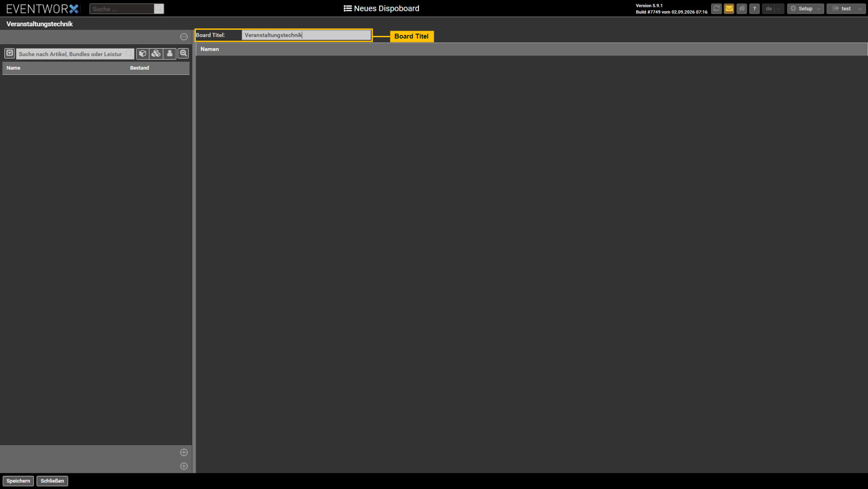Screen dimensions: 868x489
Task: Open the test user menu dropdown
Action: coord(846,9)
